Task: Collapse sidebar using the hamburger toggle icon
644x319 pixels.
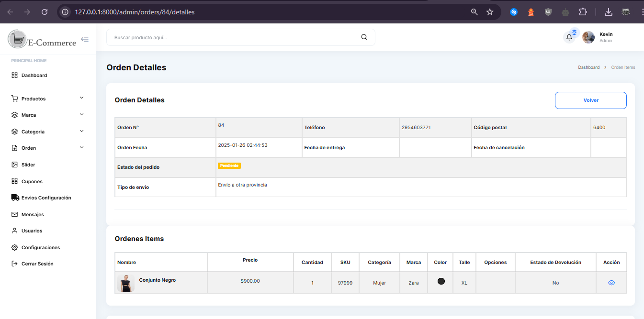Action: point(85,39)
